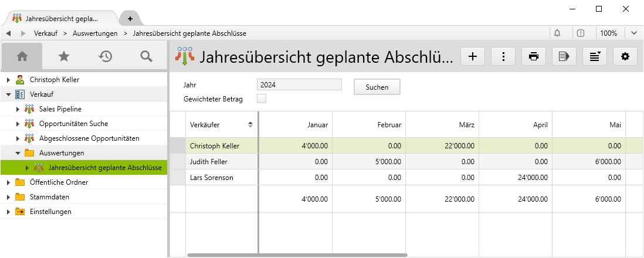
Task: Open the zoom level dropdown chevron
Action: (x=634, y=33)
